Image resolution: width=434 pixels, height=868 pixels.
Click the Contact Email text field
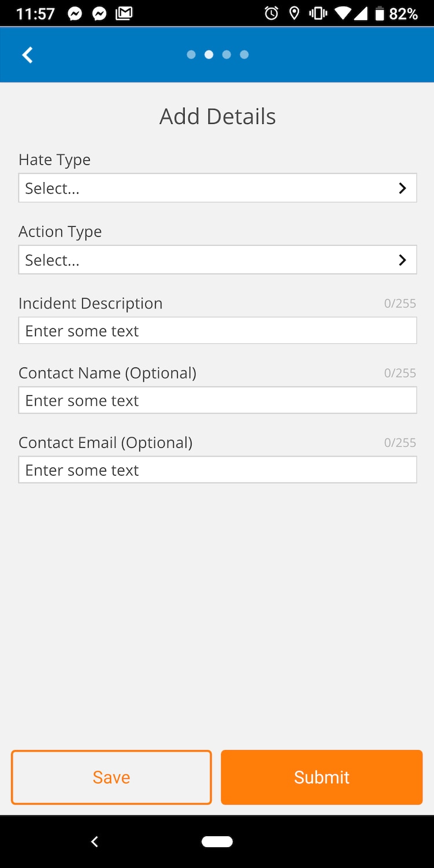click(x=218, y=470)
